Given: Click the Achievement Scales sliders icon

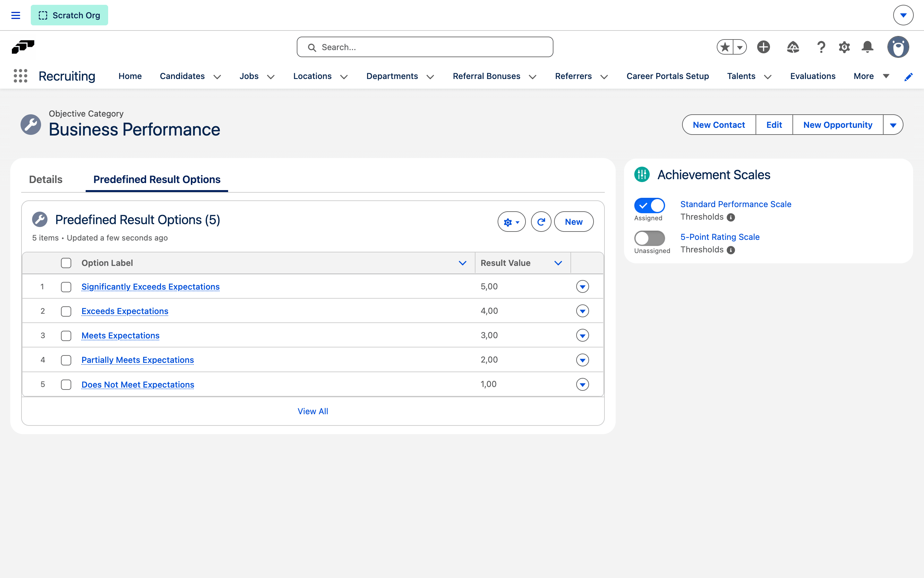Looking at the screenshot, I should 642,175.
